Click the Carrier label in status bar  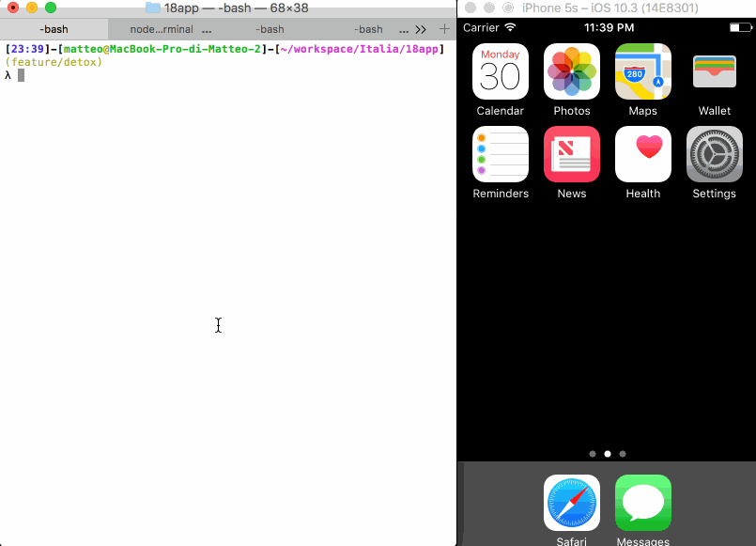click(481, 27)
